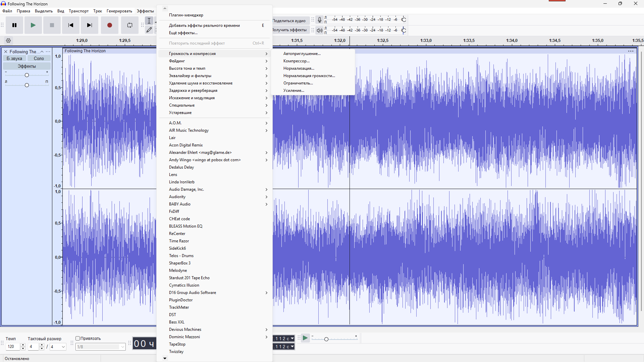Viewport: 644px width, 362px height.
Task: Choose Ограничитель... effect
Action: click(x=313, y=83)
